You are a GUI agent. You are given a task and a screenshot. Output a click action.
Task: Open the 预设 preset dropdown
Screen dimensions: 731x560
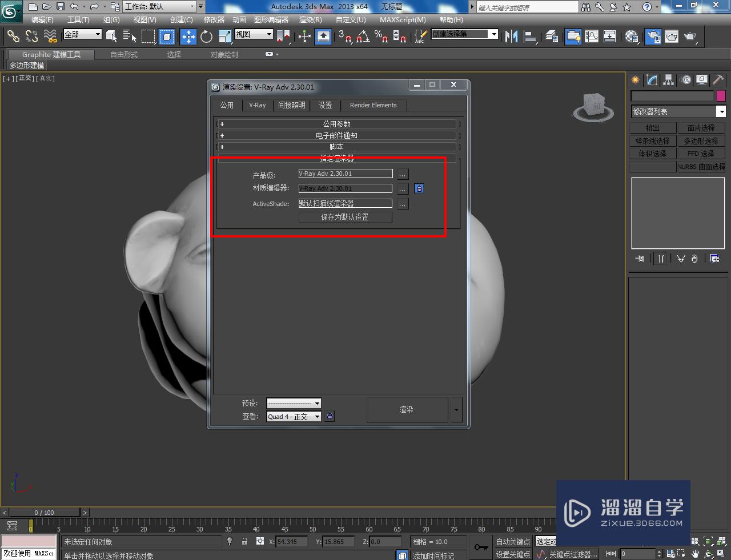[294, 403]
